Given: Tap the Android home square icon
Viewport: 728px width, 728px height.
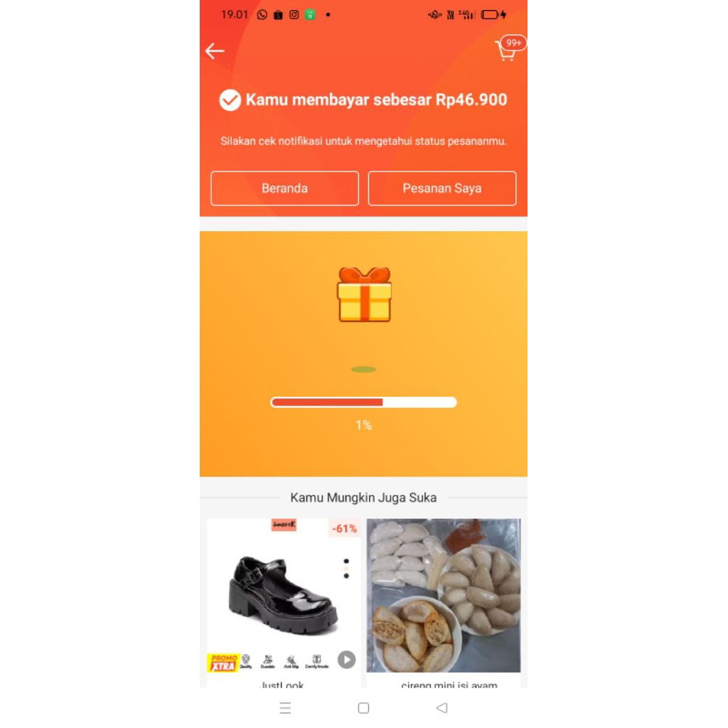Looking at the screenshot, I should coord(363,707).
